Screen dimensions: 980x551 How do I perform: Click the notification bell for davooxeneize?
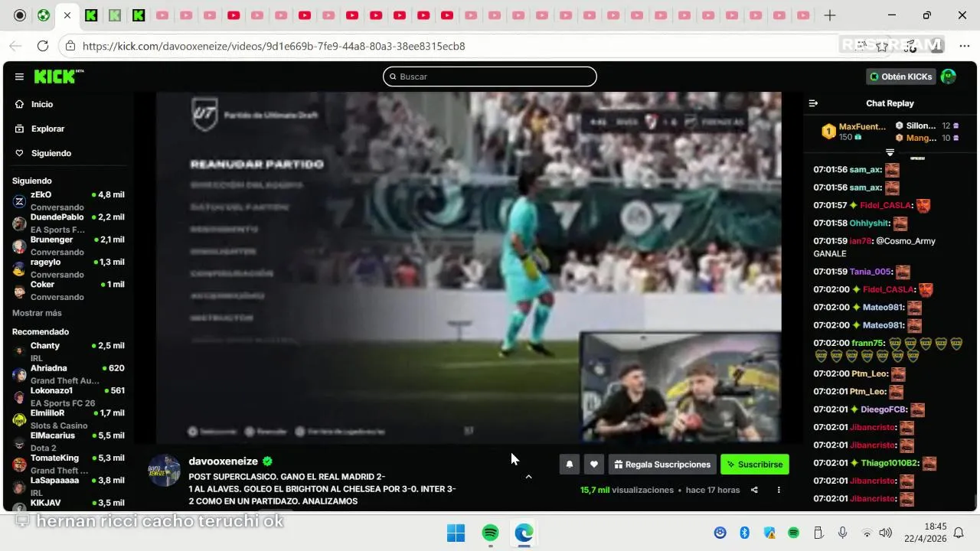569,465
